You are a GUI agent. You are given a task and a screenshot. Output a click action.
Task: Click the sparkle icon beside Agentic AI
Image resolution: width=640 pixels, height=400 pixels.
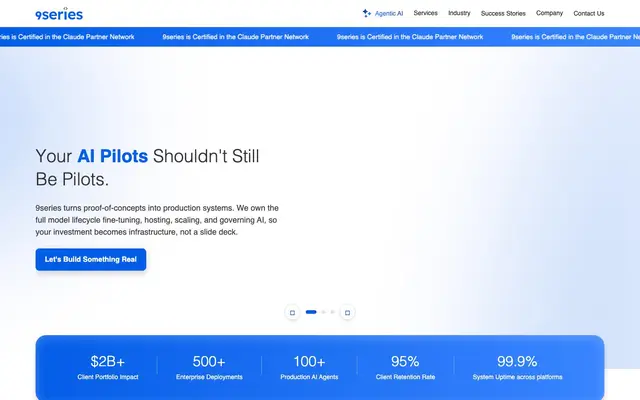367,13
